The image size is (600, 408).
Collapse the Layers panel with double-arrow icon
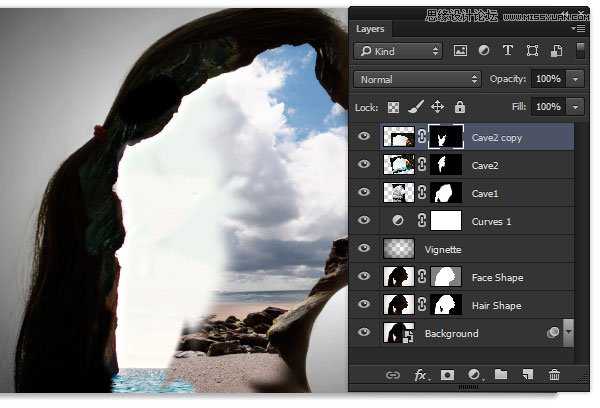tap(566, 15)
